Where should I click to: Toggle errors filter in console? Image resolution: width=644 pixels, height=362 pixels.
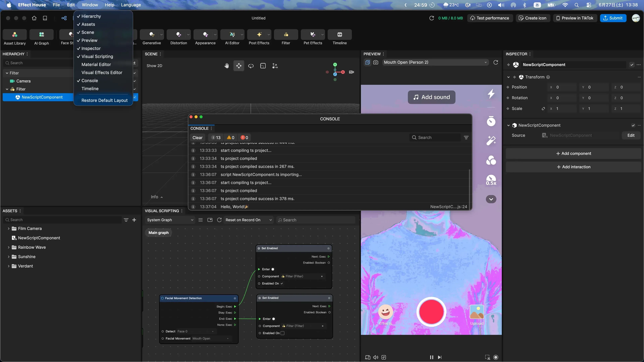[x=244, y=138]
